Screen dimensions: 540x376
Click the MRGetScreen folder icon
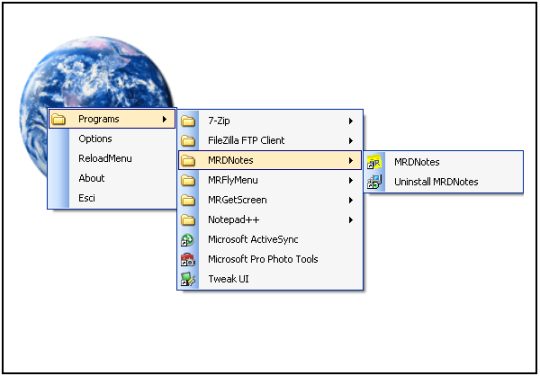pos(188,200)
